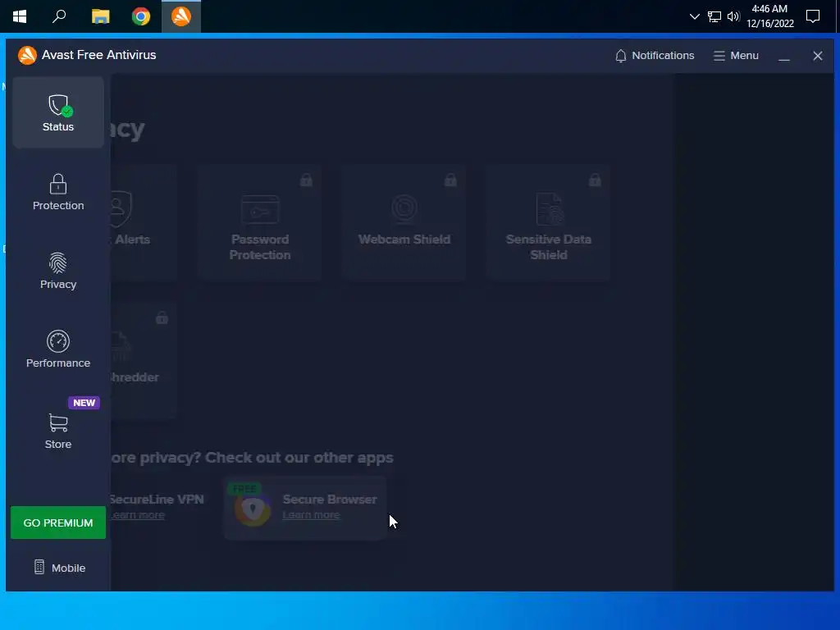Click the Avast logo in title bar

(27, 55)
